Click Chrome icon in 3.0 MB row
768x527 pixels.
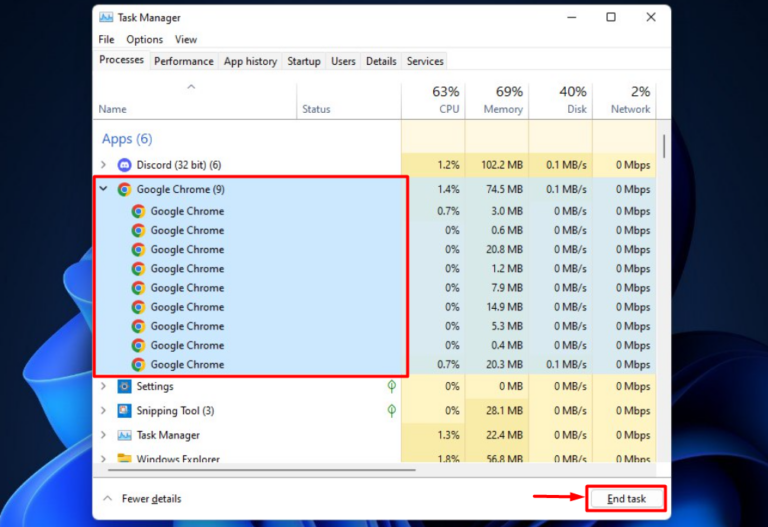coord(139,211)
